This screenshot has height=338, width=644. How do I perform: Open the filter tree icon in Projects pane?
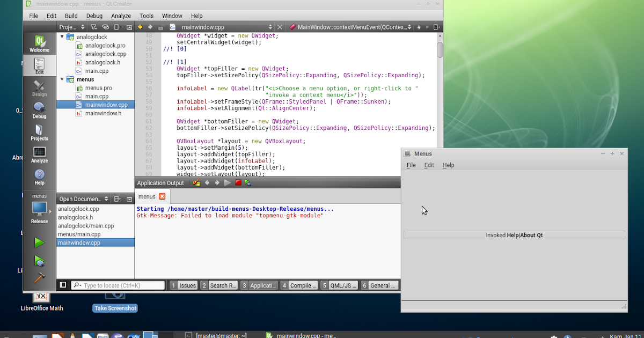(x=93, y=27)
